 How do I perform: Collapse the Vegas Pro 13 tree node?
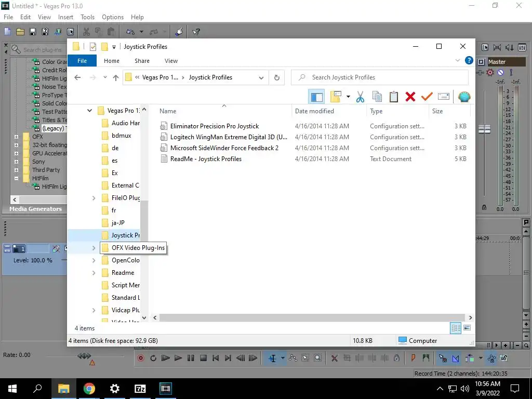point(89,111)
